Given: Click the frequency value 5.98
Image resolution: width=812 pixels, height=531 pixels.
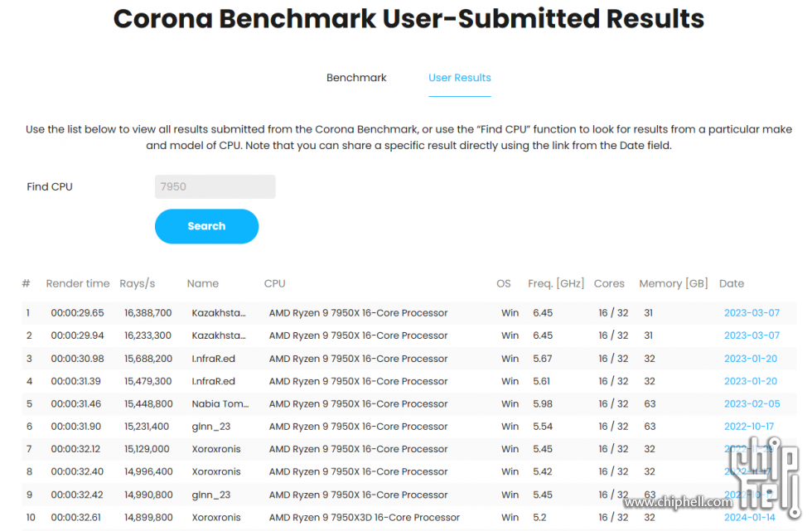Looking at the screenshot, I should pyautogui.click(x=543, y=404).
